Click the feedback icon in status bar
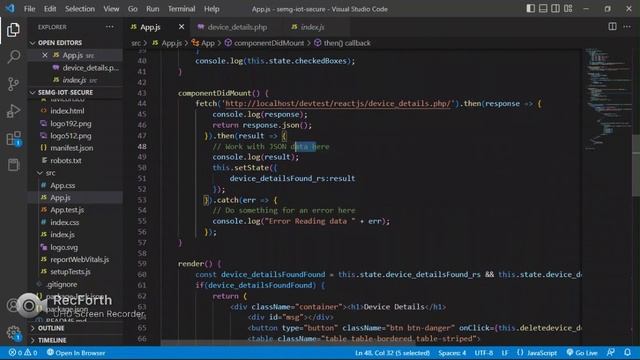This screenshot has height=360, width=640. click(x=611, y=353)
